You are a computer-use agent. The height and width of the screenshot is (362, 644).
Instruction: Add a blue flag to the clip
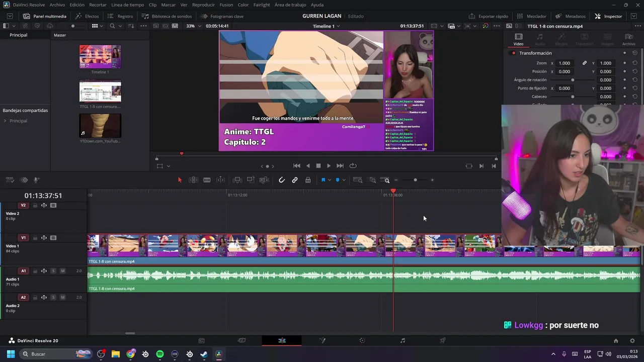(323, 180)
